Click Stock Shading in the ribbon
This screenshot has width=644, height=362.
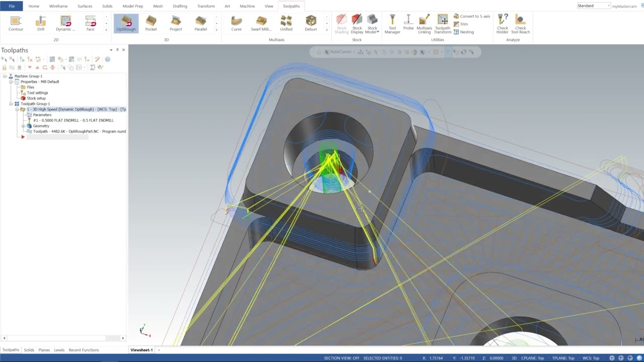click(341, 24)
